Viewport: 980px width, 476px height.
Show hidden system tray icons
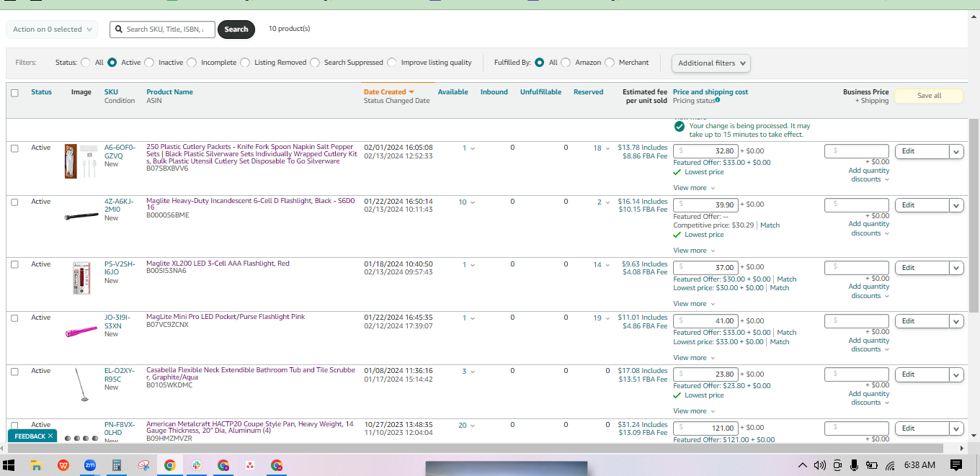(803, 465)
